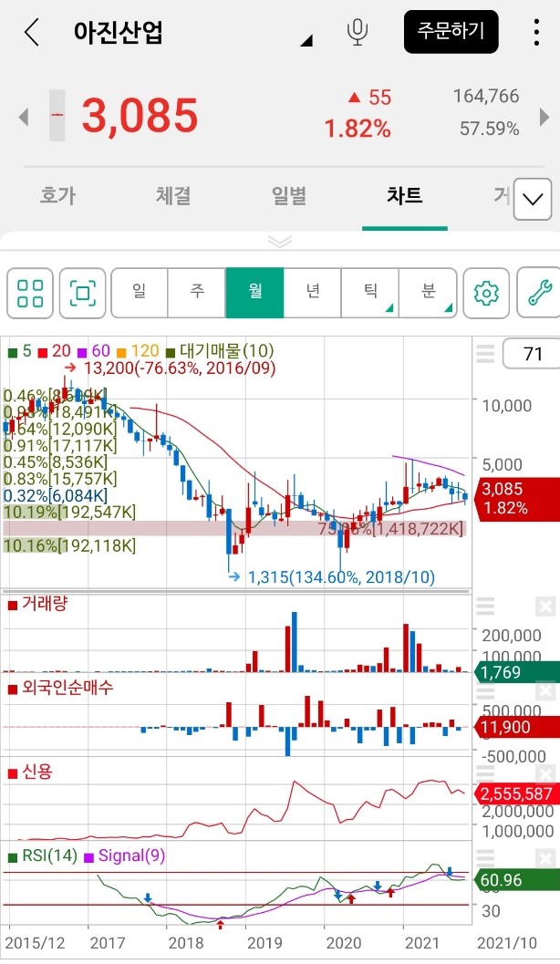
Task: Open stock selector triangle beside 아진산업
Action: (306, 40)
